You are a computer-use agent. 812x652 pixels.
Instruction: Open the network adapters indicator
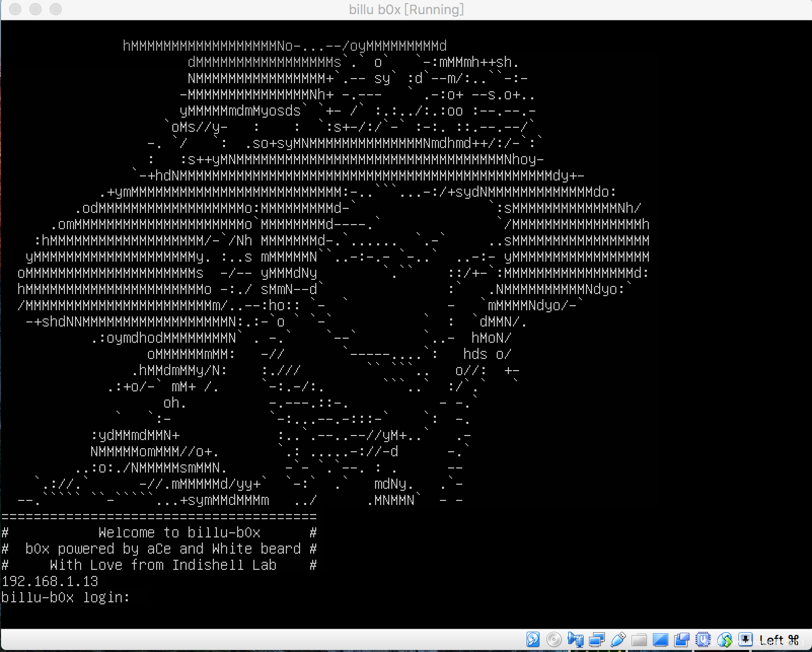(597, 640)
